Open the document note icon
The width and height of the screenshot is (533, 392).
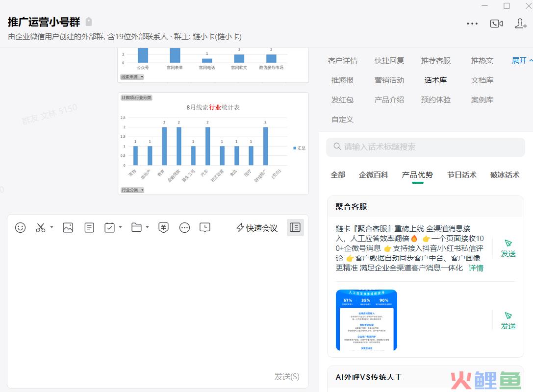(x=89, y=227)
